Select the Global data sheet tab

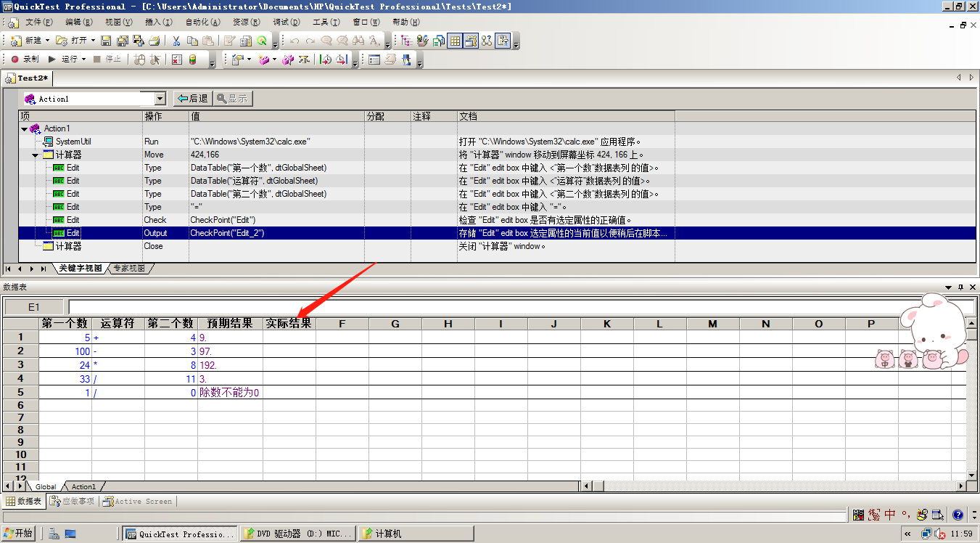click(x=46, y=486)
